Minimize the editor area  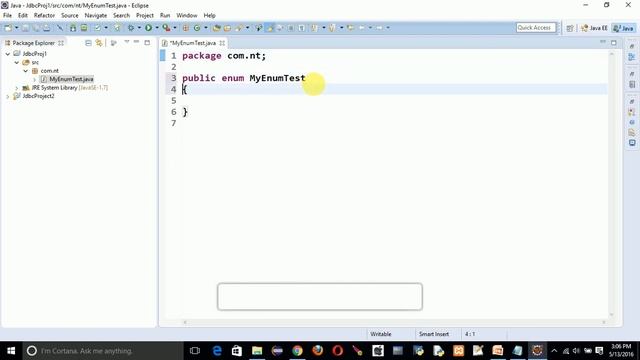click(603, 42)
